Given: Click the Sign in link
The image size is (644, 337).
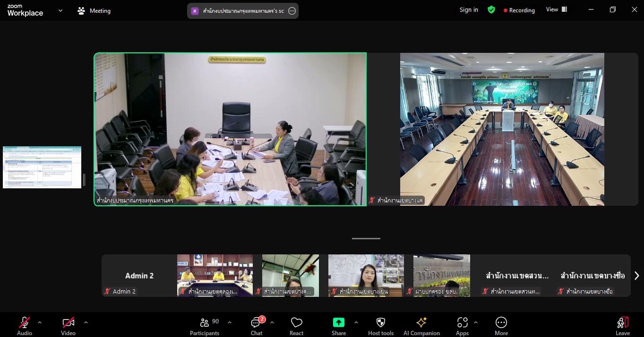Looking at the screenshot, I should [x=469, y=10].
